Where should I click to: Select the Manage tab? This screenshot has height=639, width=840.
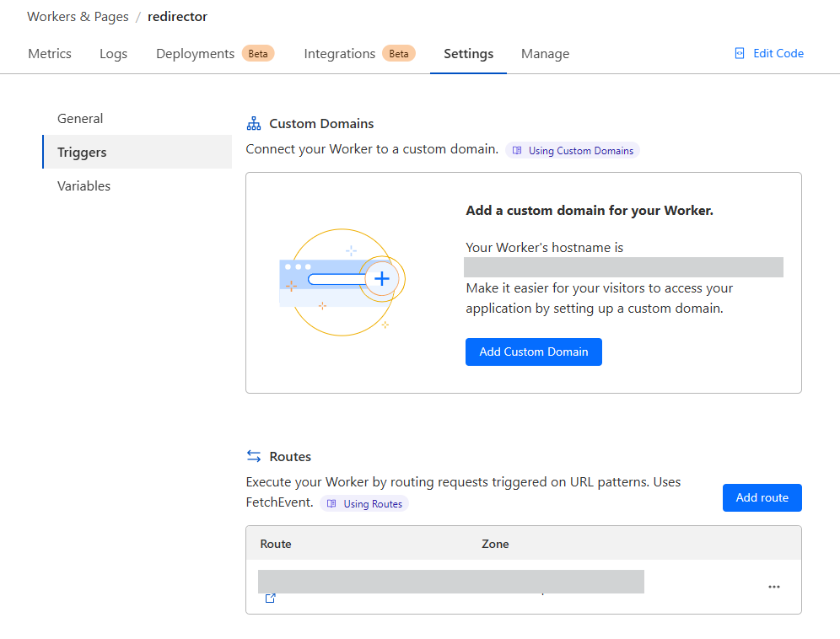tap(545, 54)
